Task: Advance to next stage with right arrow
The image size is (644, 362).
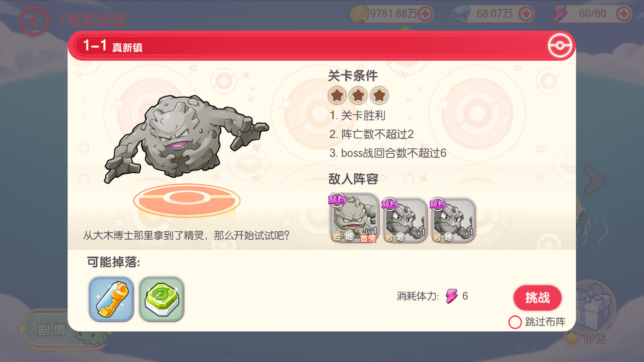Action: 596,180
